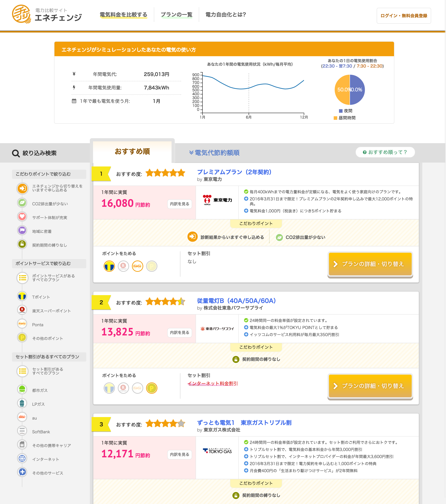Image resolution: width=446 pixels, height=504 pixels.
Task: Click the 夜間 legend color swatch
Action: point(341,111)
